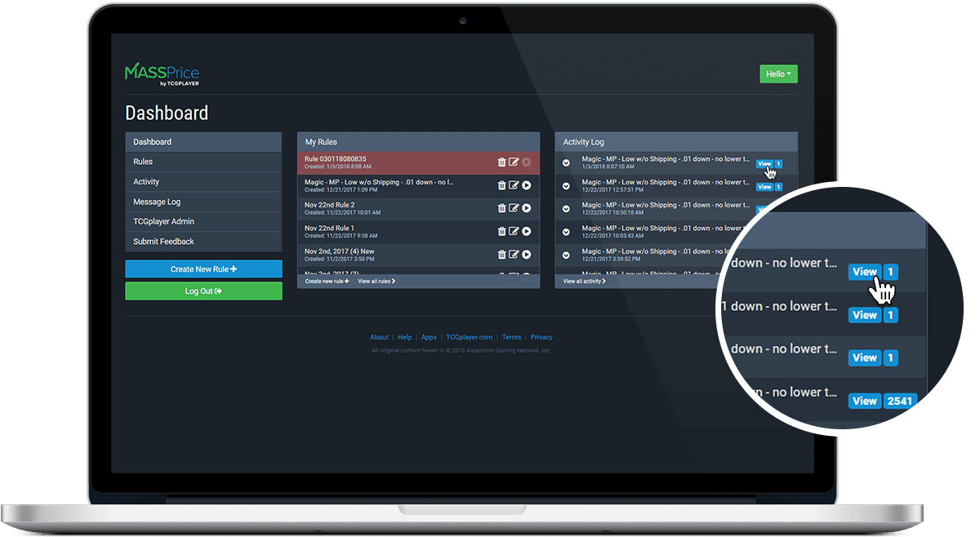This screenshot has height=537, width=980.
Task: Delete the Nov 22nd Rule 2
Action: point(501,208)
